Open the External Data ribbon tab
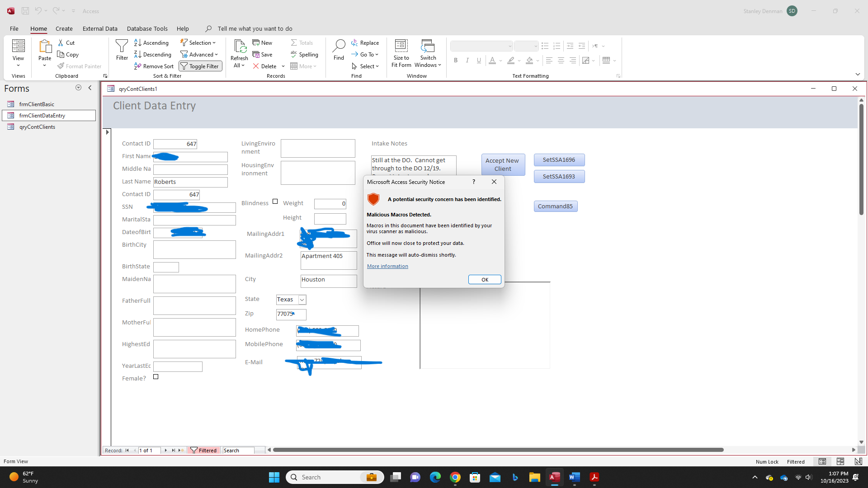868x488 pixels. tap(100, 28)
